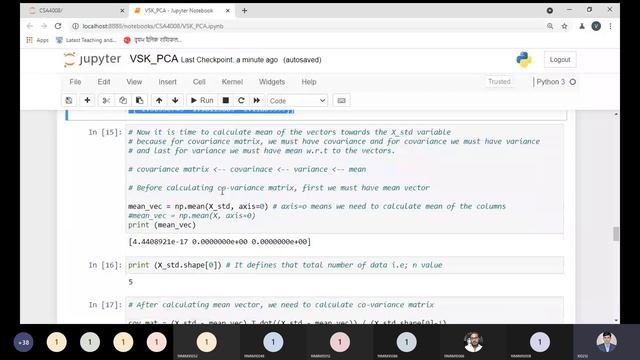Screen dimensions: 640x360
Task: Click the Jupyter logo
Action: [92, 60]
